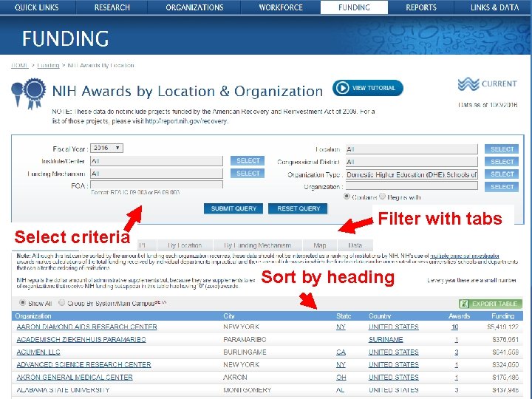532x399 pixels.
Task: Switch to the Data tab
Action: point(355,245)
